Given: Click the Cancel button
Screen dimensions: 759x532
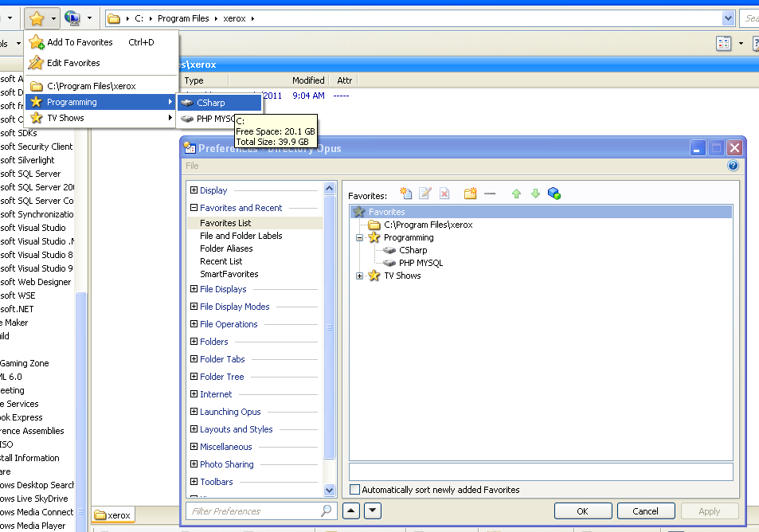Looking at the screenshot, I should [646, 511].
